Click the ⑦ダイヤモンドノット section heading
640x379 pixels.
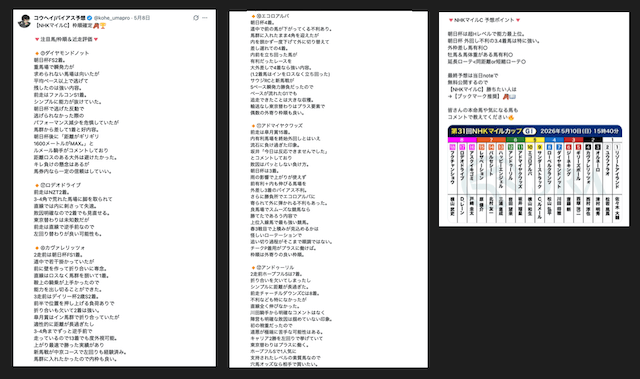click(x=62, y=53)
